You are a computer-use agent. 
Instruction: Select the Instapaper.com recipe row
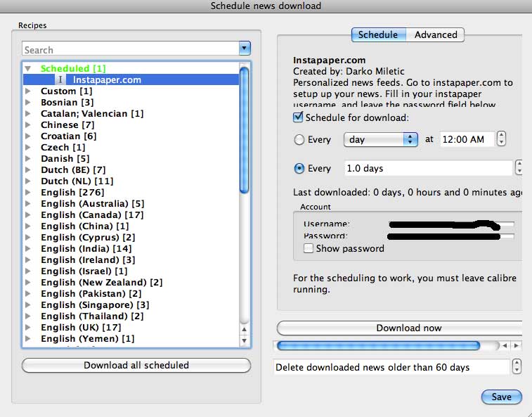131,79
